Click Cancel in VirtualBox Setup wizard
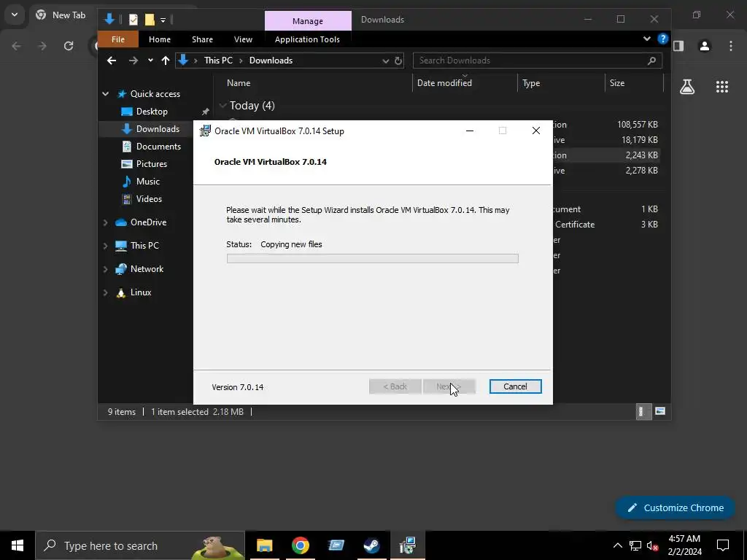Viewport: 747px width, 560px height. [515, 386]
